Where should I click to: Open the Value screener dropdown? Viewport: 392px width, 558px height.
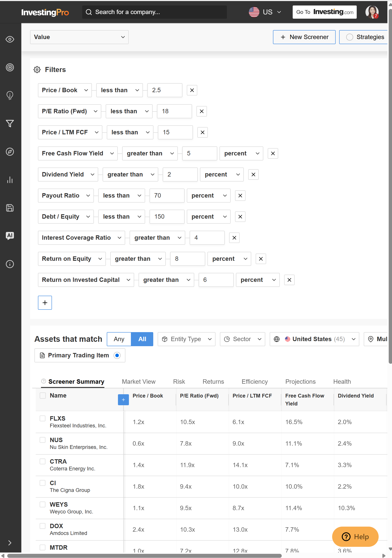tap(79, 37)
